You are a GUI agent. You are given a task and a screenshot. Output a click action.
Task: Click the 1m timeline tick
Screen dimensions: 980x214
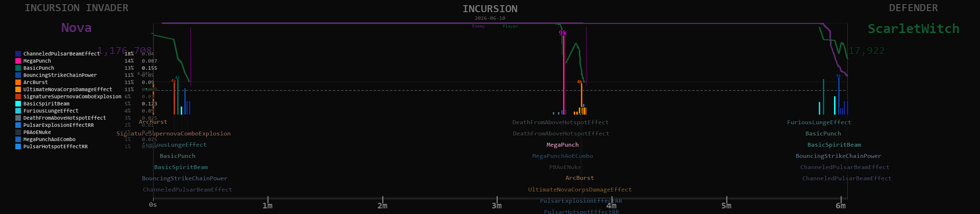click(267, 206)
